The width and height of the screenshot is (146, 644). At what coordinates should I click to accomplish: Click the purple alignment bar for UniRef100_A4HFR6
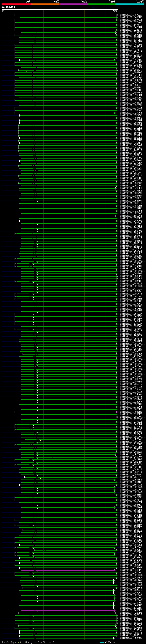68,570
